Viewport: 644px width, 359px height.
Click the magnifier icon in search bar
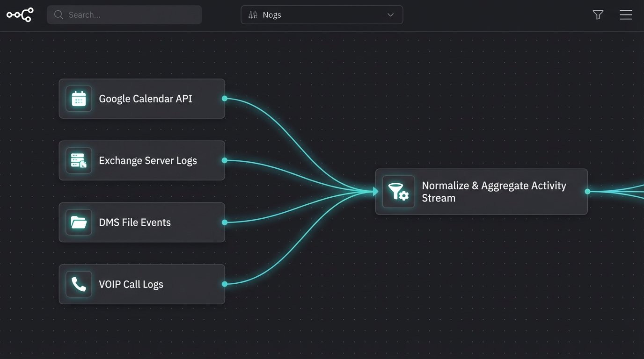(59, 15)
